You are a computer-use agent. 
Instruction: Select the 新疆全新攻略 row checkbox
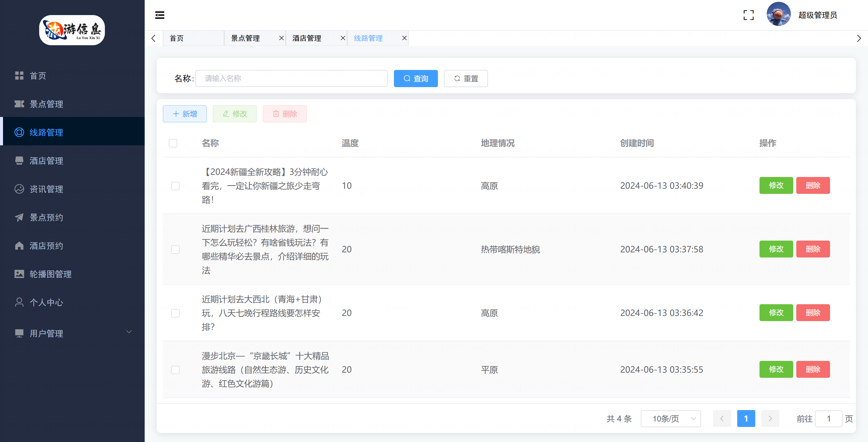pyautogui.click(x=175, y=186)
